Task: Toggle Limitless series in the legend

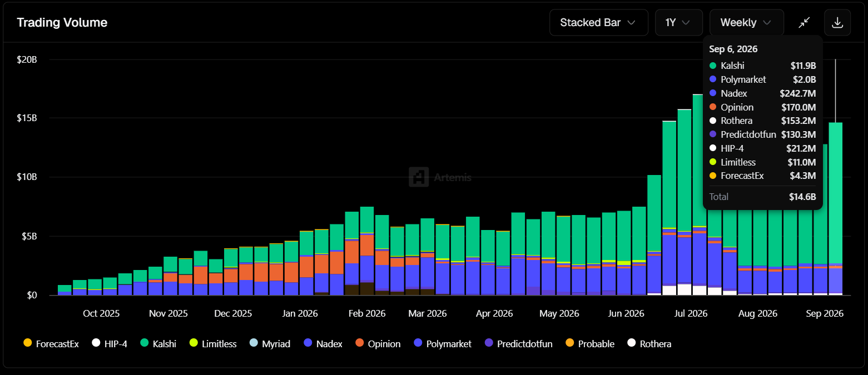Action: tap(212, 344)
